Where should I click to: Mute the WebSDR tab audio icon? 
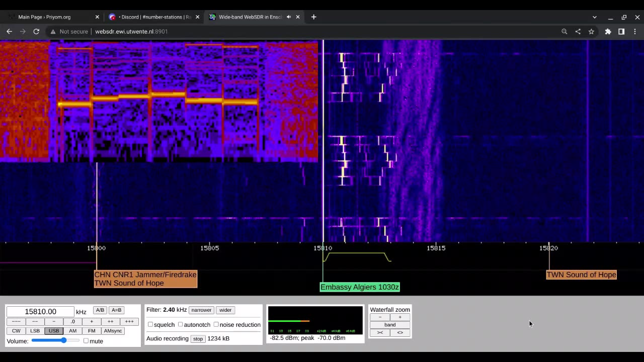click(x=289, y=17)
